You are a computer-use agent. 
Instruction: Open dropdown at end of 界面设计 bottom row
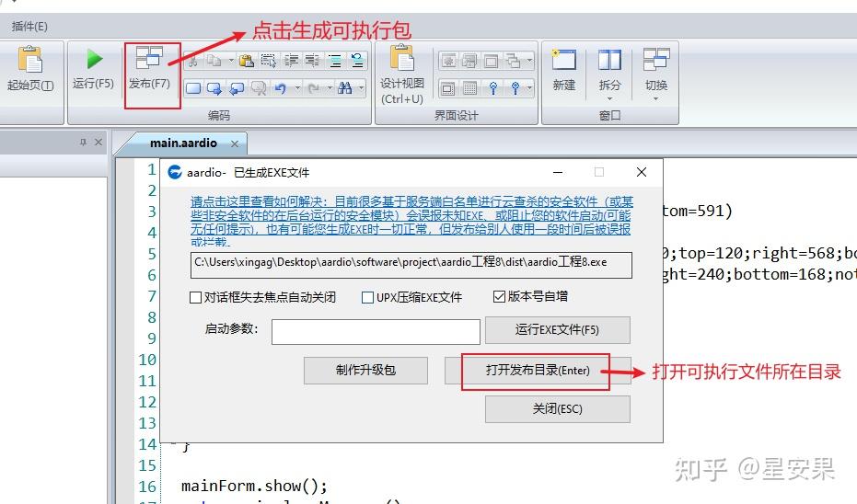point(529,88)
